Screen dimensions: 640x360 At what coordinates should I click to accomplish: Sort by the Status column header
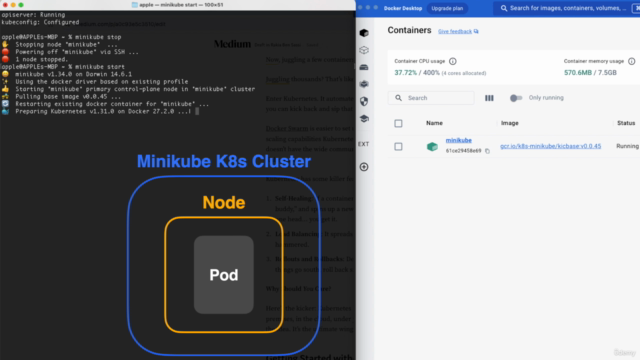[626, 123]
